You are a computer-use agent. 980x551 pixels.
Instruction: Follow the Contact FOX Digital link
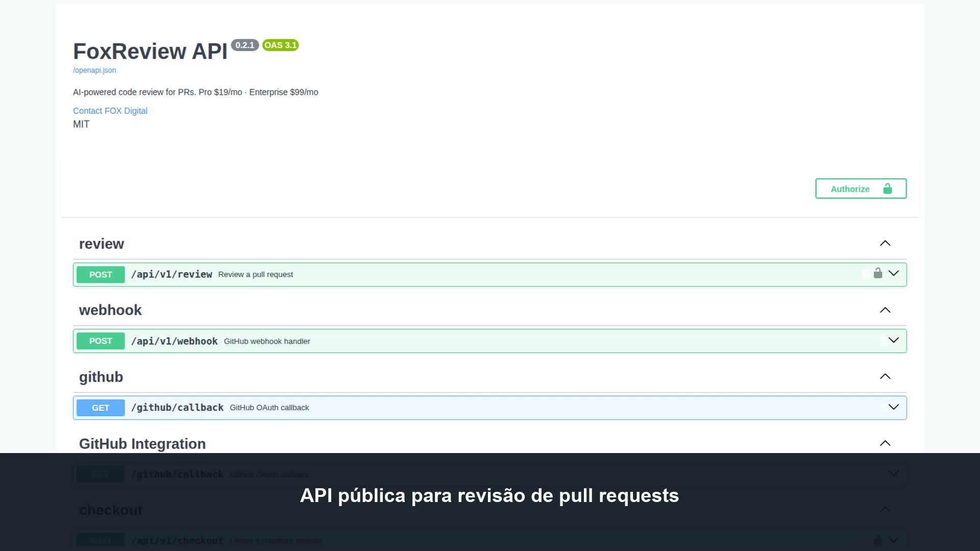[110, 111]
